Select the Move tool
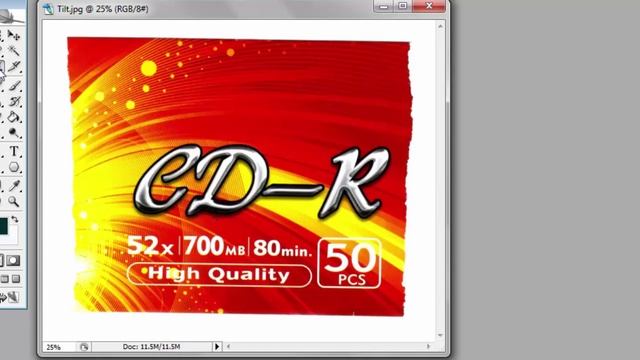This screenshot has height=360, width=640. [14, 36]
